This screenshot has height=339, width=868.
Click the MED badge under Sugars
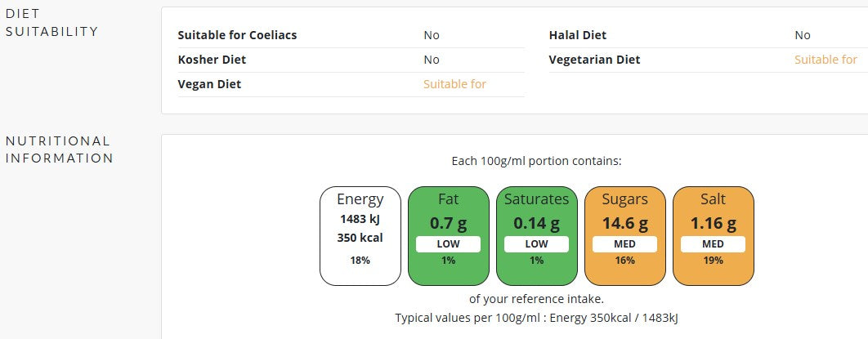click(x=625, y=244)
